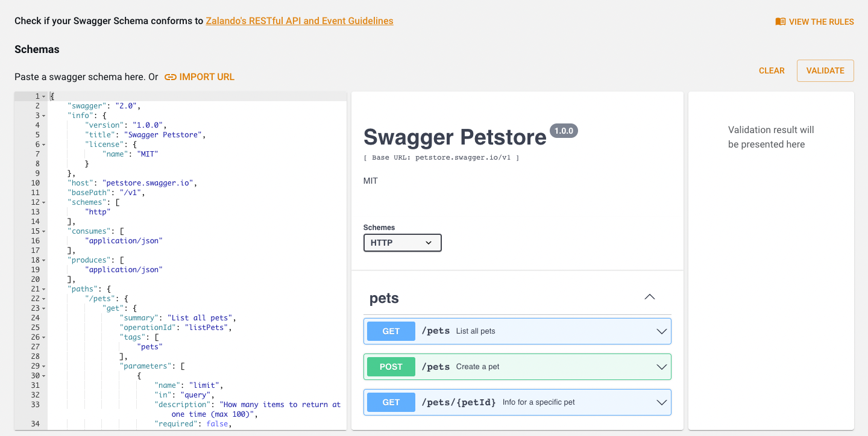
Task: Click the GET badge on /pets/{petId}
Action: [390, 402]
